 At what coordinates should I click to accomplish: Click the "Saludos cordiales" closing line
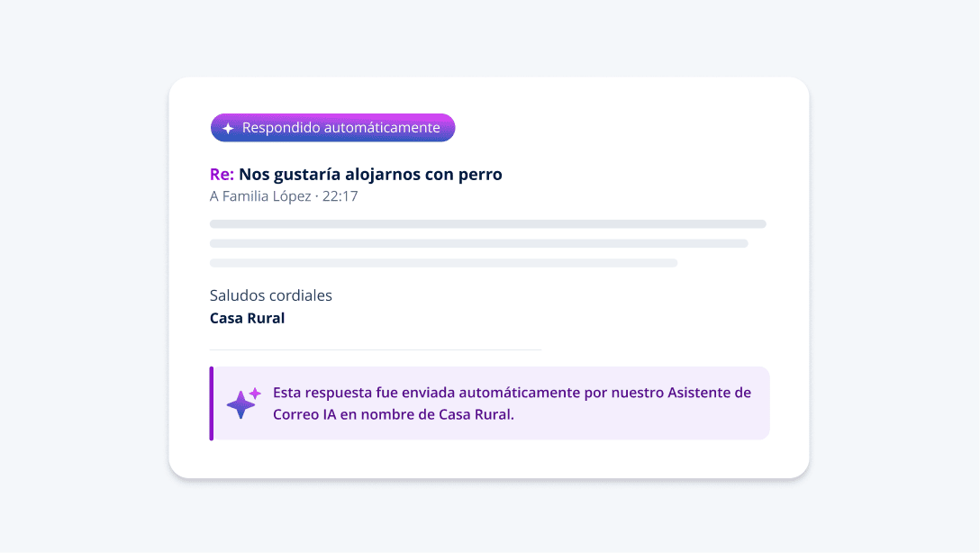pyautogui.click(x=270, y=295)
